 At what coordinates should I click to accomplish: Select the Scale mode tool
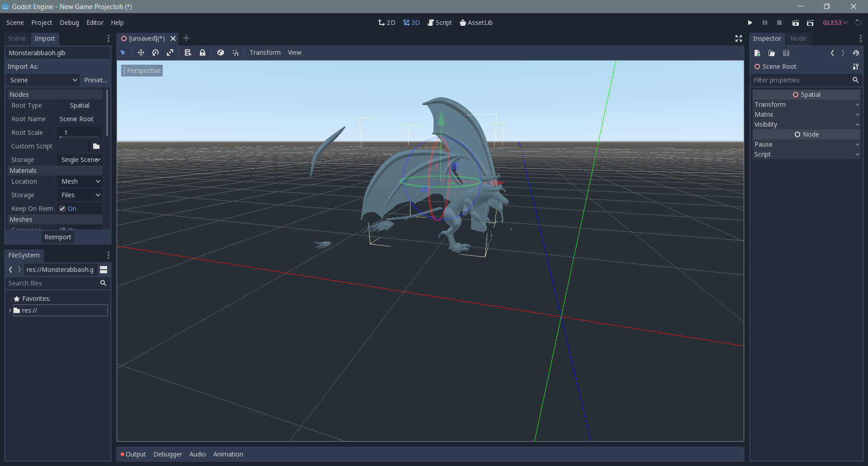tap(170, 52)
